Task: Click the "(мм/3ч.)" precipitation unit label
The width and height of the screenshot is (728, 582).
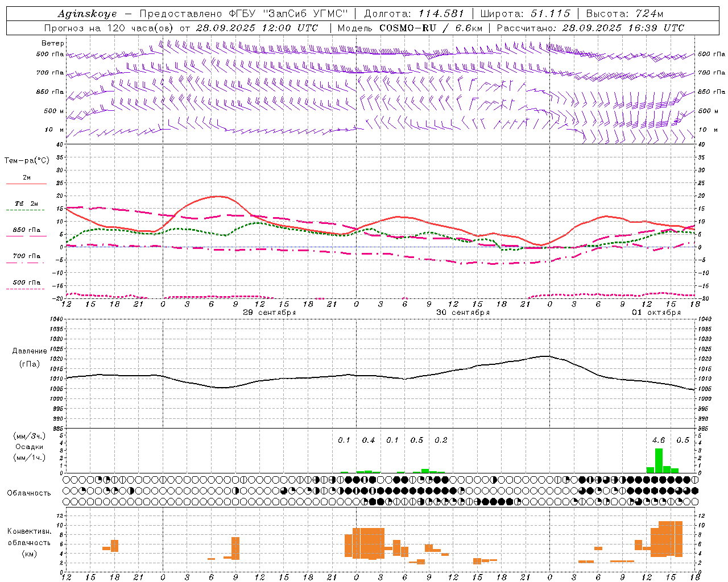Action: pos(29,436)
